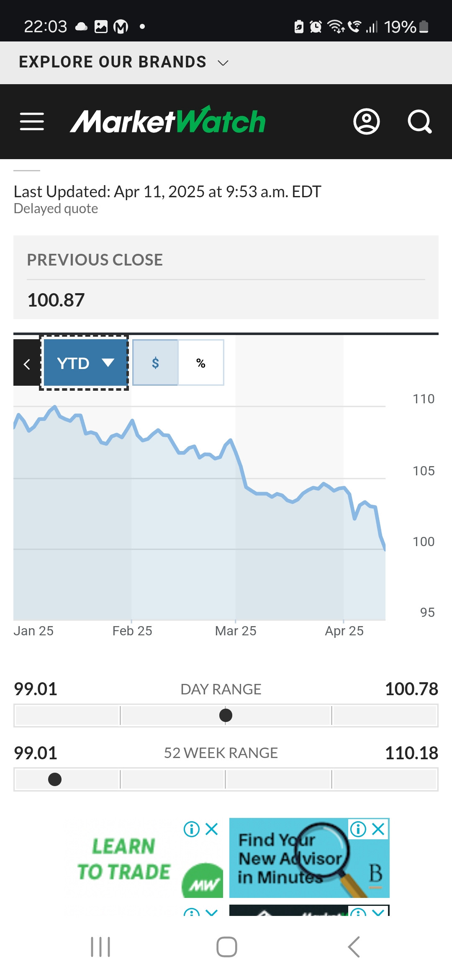Open the hamburger navigation menu
This screenshot has height=980, width=452.
(32, 121)
